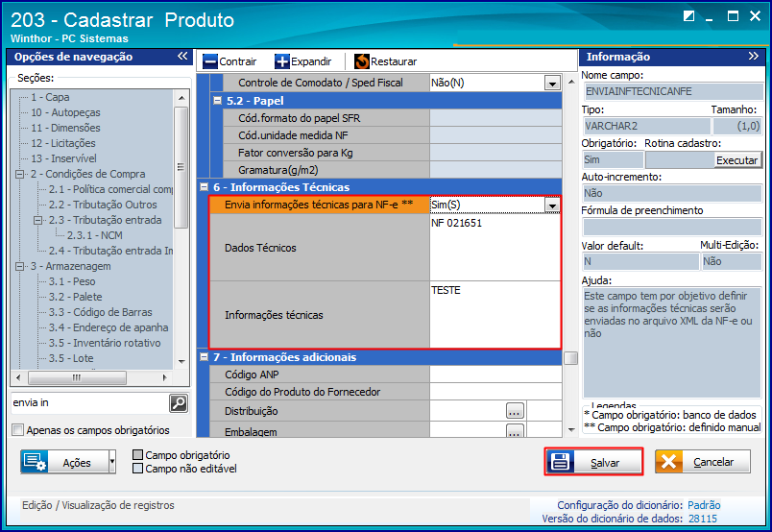Toggle Campo obrigatório checkbox

pos(138,454)
